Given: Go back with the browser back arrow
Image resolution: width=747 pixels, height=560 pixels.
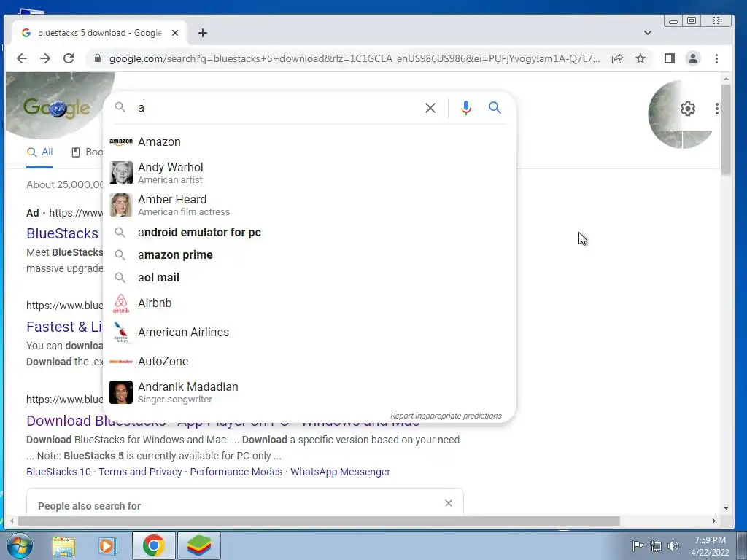Looking at the screenshot, I should pyautogui.click(x=21, y=58).
